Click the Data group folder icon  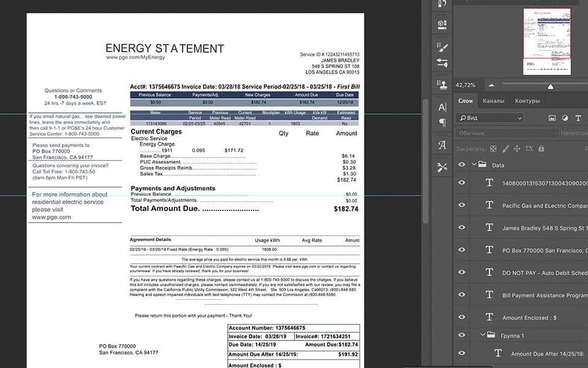coord(482,164)
